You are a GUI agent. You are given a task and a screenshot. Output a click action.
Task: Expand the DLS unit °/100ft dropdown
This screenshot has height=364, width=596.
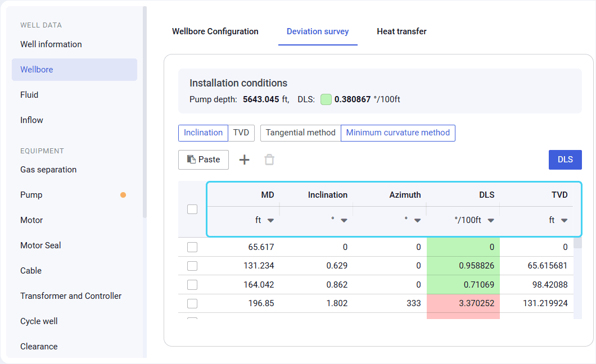click(475, 220)
